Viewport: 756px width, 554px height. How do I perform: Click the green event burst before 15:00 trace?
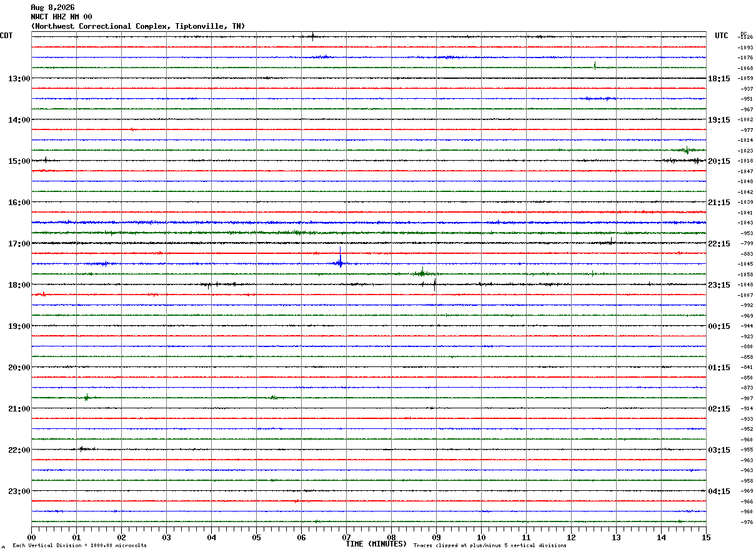pos(686,150)
